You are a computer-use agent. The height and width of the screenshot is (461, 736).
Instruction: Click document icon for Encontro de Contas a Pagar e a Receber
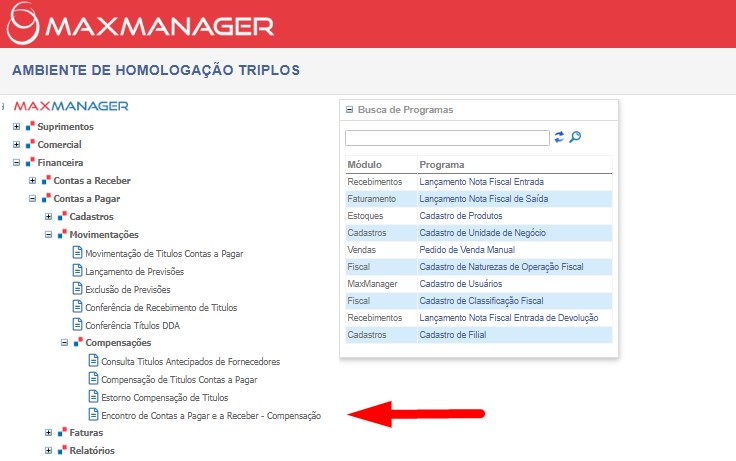pyautogui.click(x=93, y=415)
